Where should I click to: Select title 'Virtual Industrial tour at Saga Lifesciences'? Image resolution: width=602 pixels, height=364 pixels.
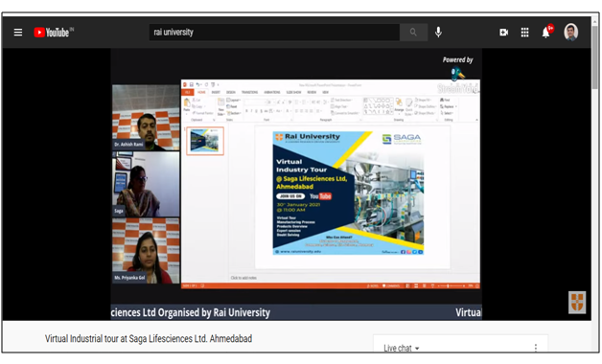(149, 339)
